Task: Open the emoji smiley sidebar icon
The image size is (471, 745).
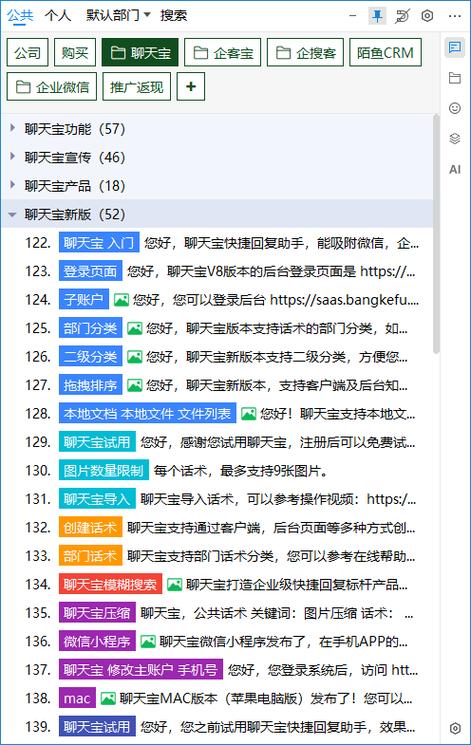Action: coord(455,108)
